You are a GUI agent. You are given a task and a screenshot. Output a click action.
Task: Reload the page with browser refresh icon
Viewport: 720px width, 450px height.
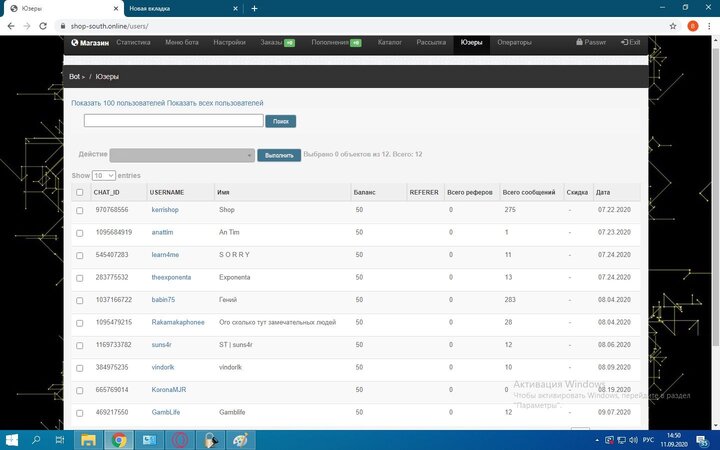43,25
